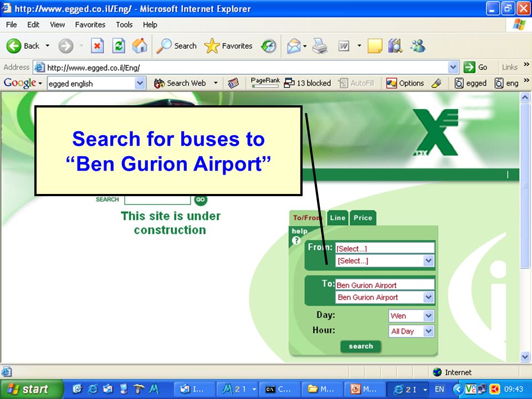Expand Google toolbar search history dropdown

140,84
